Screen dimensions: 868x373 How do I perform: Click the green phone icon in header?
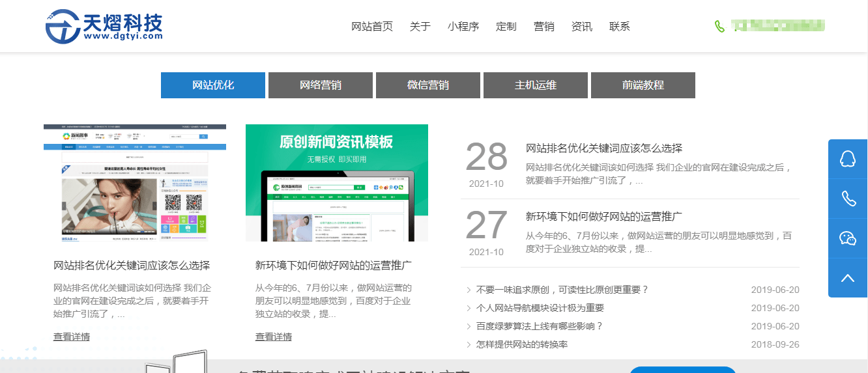point(719,27)
